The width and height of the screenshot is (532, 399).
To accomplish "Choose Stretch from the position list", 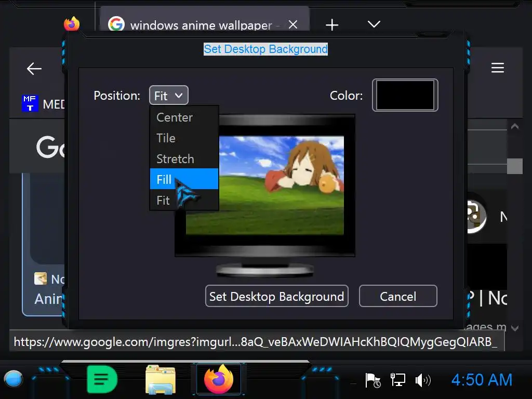I will 184,159.
